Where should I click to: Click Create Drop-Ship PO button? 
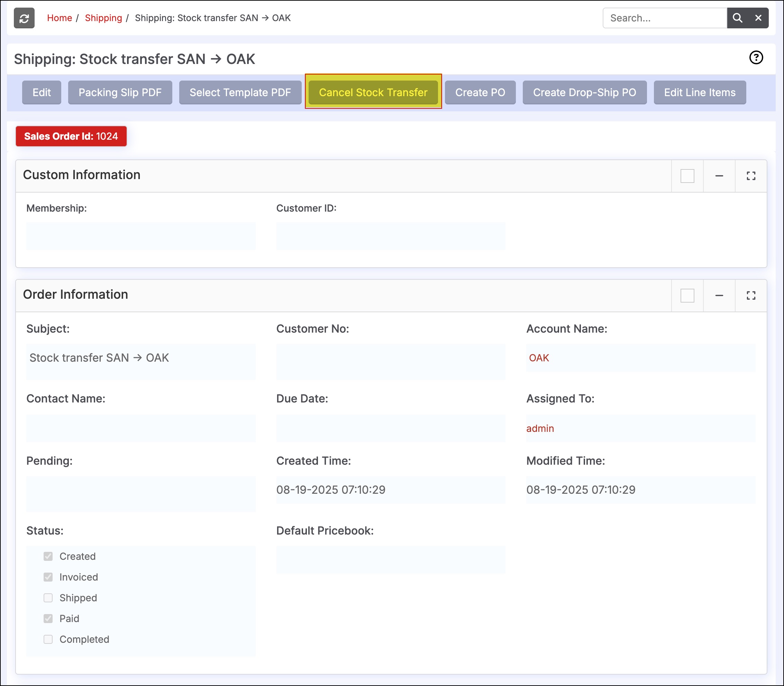click(x=584, y=92)
